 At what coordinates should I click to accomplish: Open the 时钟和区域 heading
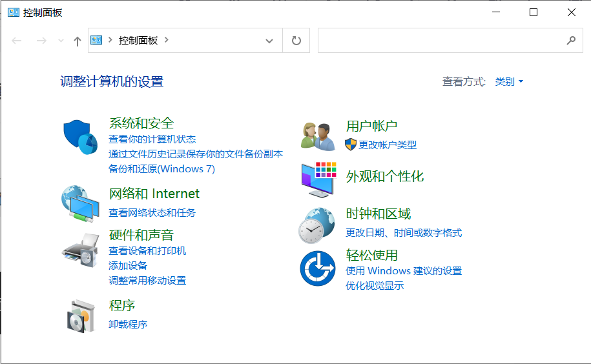378,214
